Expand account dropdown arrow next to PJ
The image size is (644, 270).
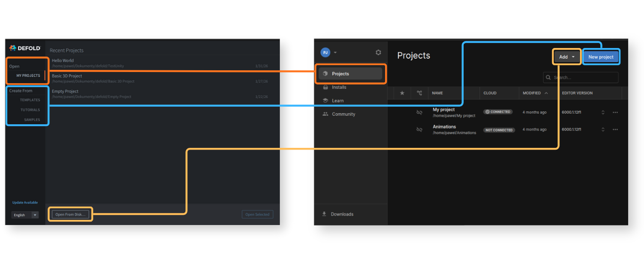point(335,53)
